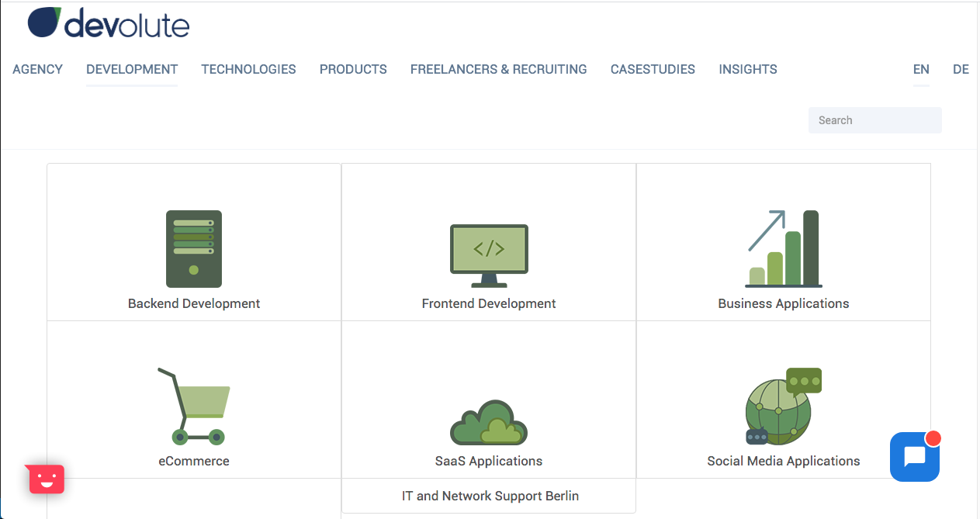980x519 pixels.
Task: Focus the Search input field
Action: click(x=874, y=120)
